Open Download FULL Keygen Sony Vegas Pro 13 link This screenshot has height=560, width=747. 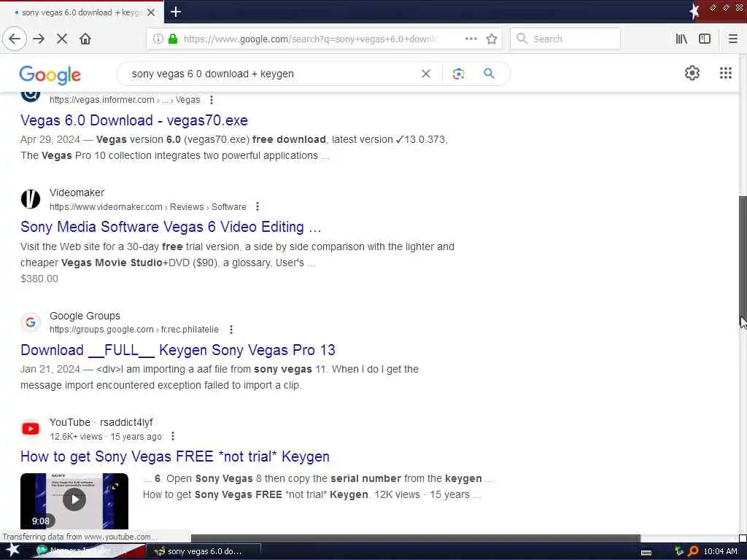click(178, 350)
